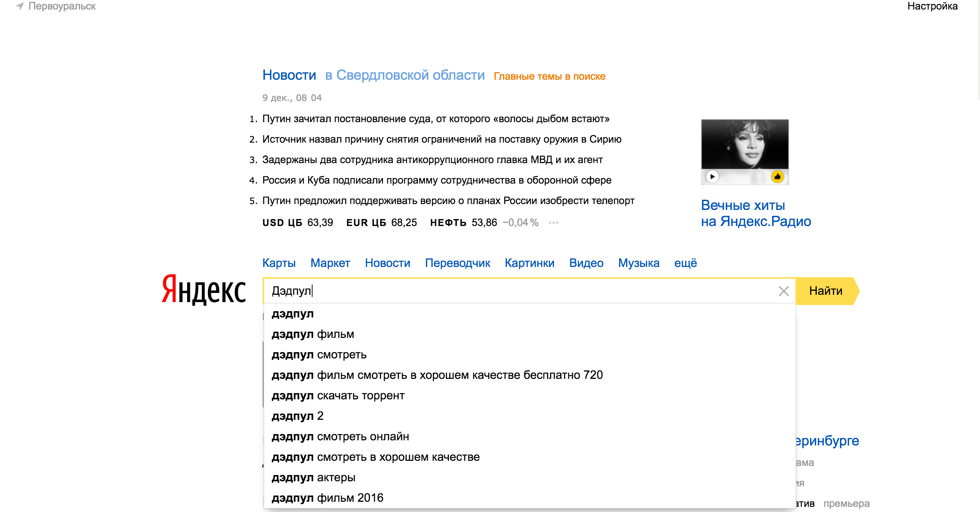Expand more currency rates via three dots
Screen dimensions: 980x512
554,223
